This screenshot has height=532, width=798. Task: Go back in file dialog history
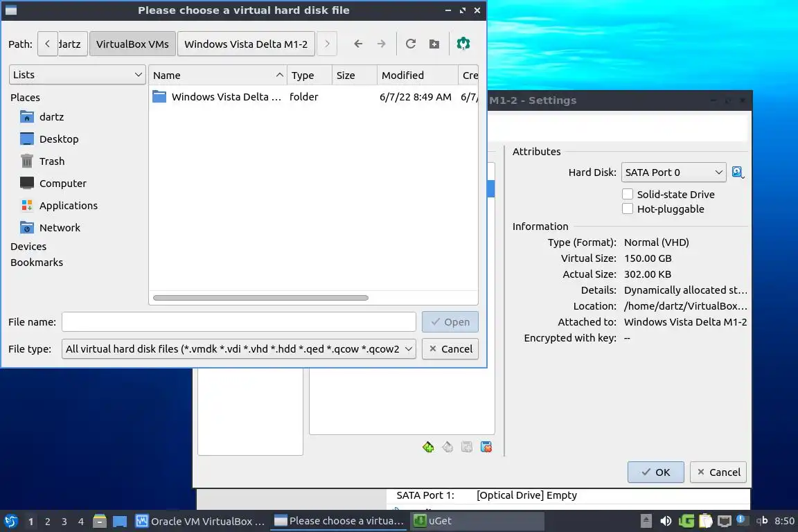click(x=358, y=44)
